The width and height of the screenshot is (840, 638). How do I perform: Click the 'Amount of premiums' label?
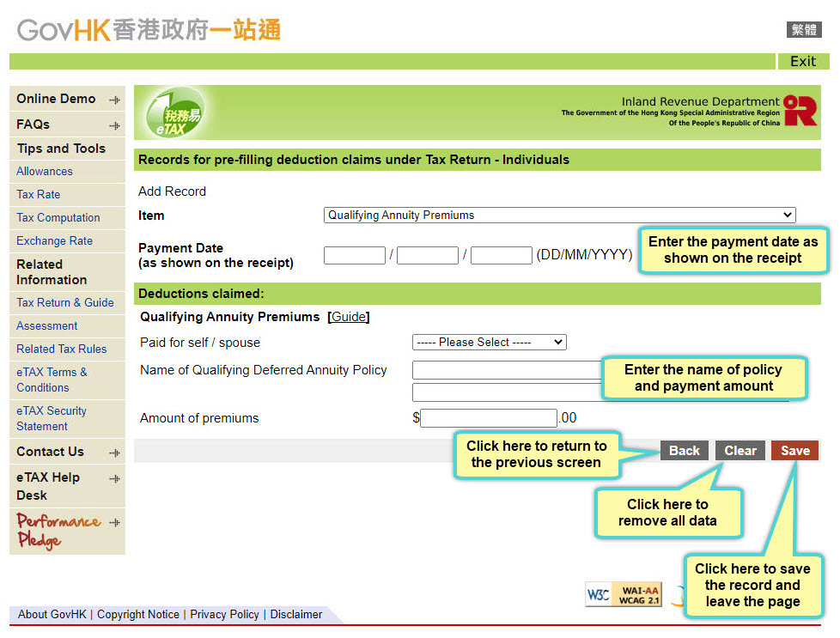click(199, 418)
